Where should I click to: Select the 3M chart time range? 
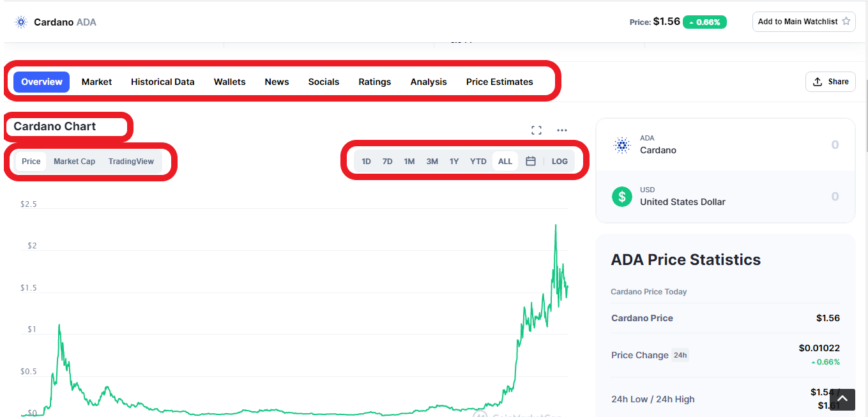click(432, 162)
